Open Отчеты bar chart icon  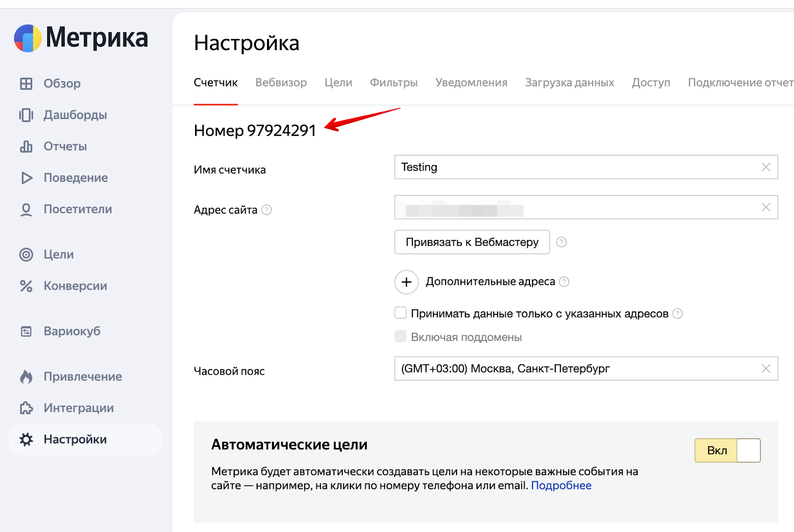click(x=26, y=146)
